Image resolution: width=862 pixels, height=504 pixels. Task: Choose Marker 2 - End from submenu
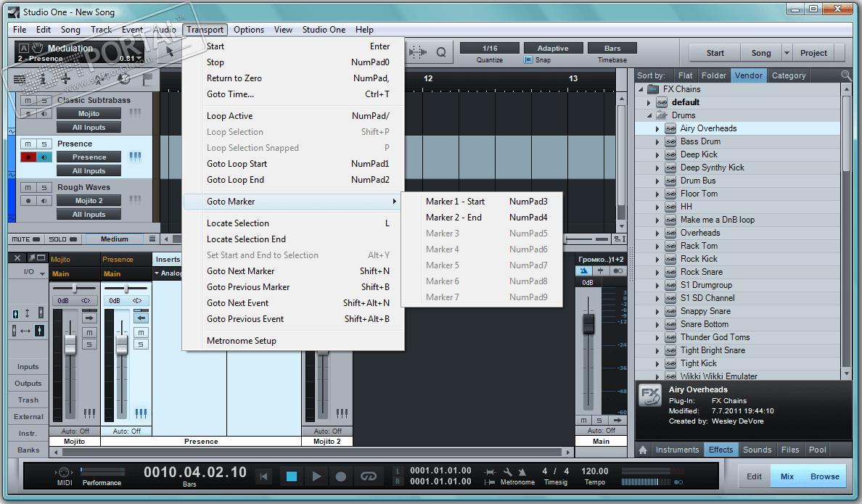coord(482,217)
